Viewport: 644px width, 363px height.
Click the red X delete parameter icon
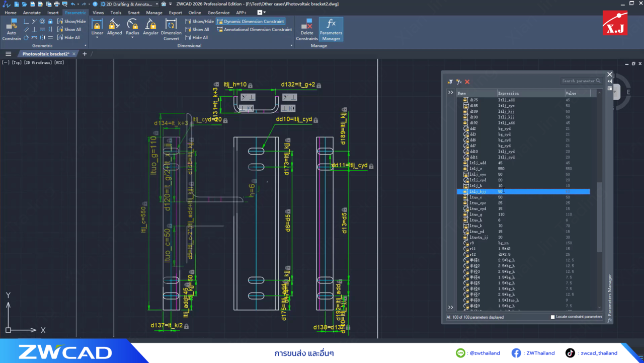467,82
